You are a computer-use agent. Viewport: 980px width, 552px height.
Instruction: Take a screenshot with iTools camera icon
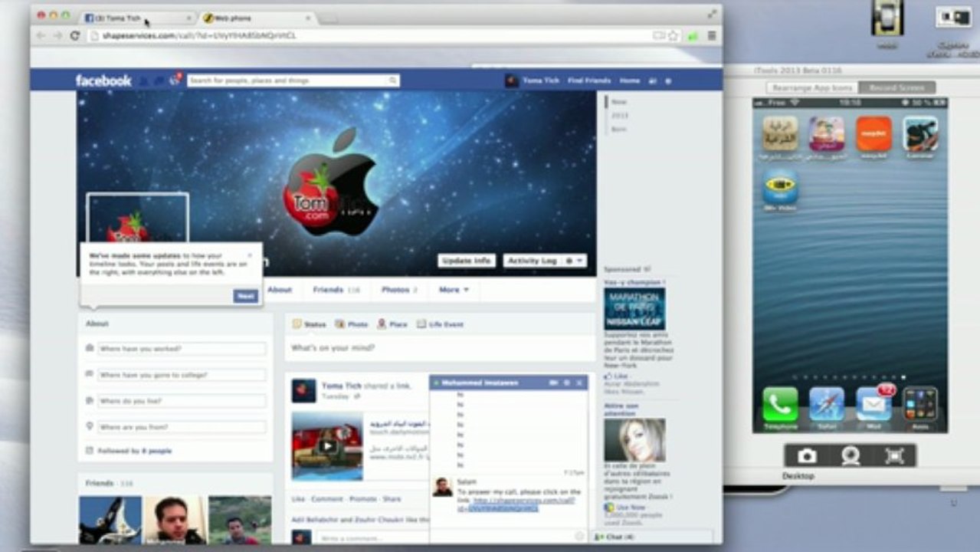coord(807,456)
